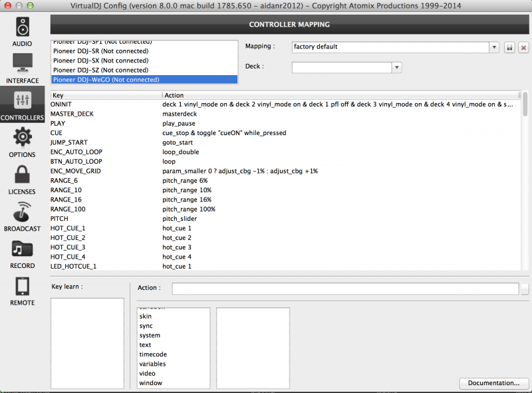Choose timecode in action category list
This screenshot has width=532, height=393.
point(174,354)
